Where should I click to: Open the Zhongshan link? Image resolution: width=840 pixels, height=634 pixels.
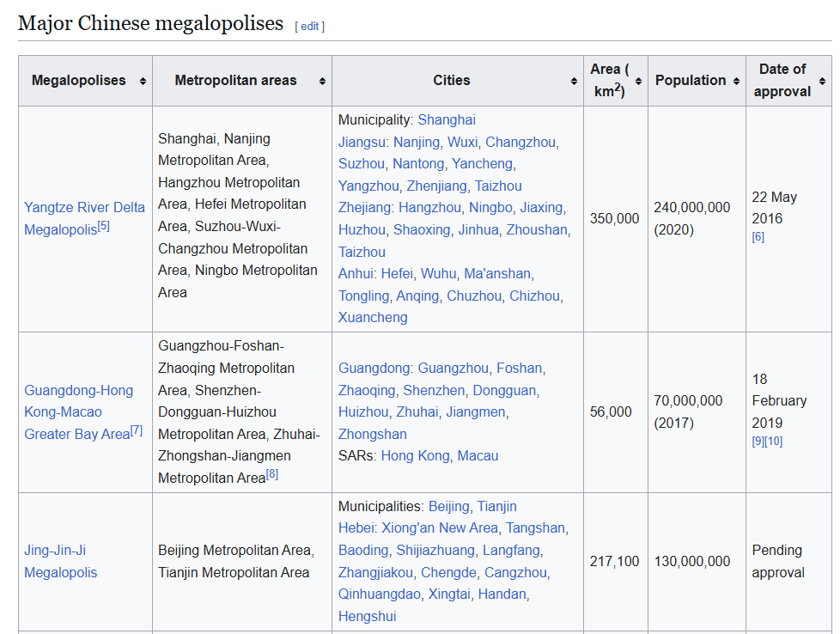[372, 434]
